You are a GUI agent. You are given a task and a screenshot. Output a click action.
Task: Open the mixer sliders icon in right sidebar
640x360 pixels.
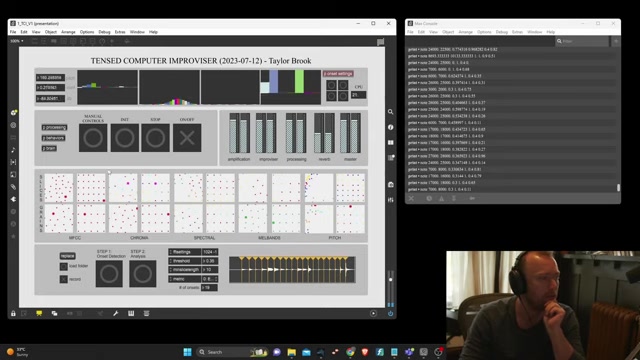pyautogui.click(x=391, y=200)
